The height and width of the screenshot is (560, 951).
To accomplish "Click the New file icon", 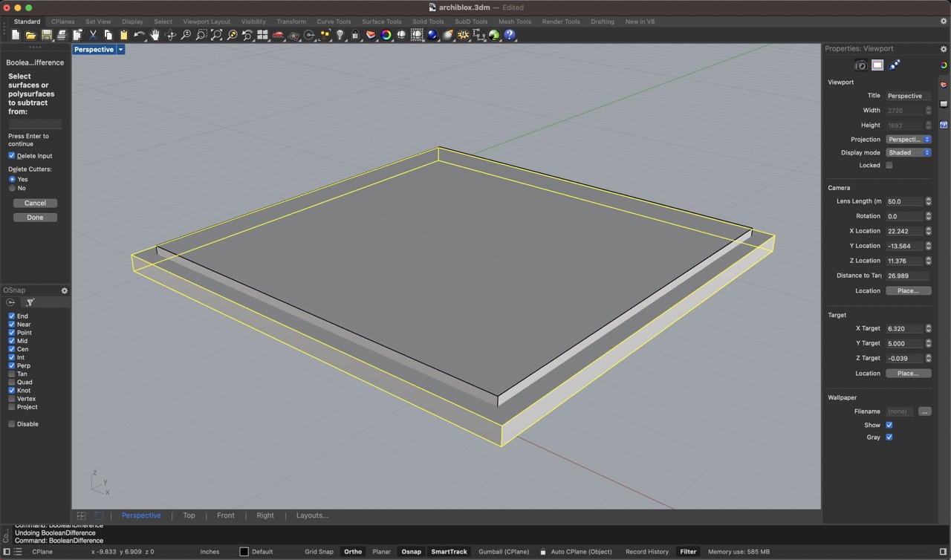I will click(x=15, y=35).
